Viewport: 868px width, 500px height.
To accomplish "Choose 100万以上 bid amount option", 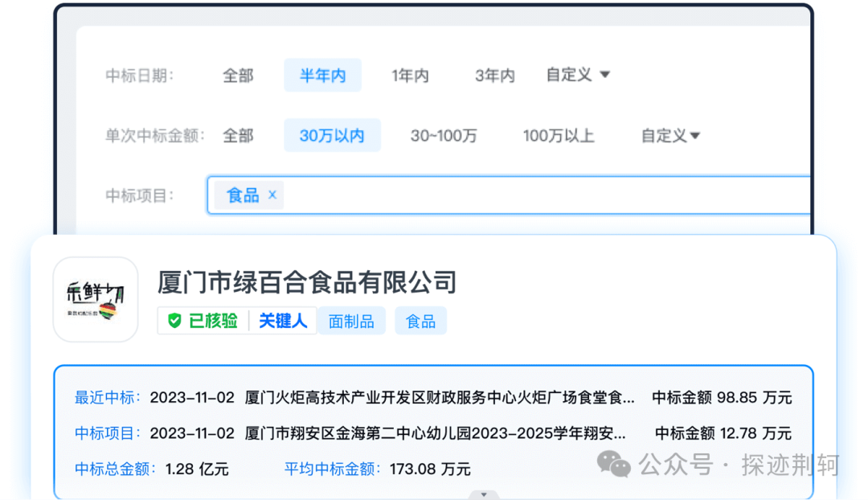I will coord(559,136).
